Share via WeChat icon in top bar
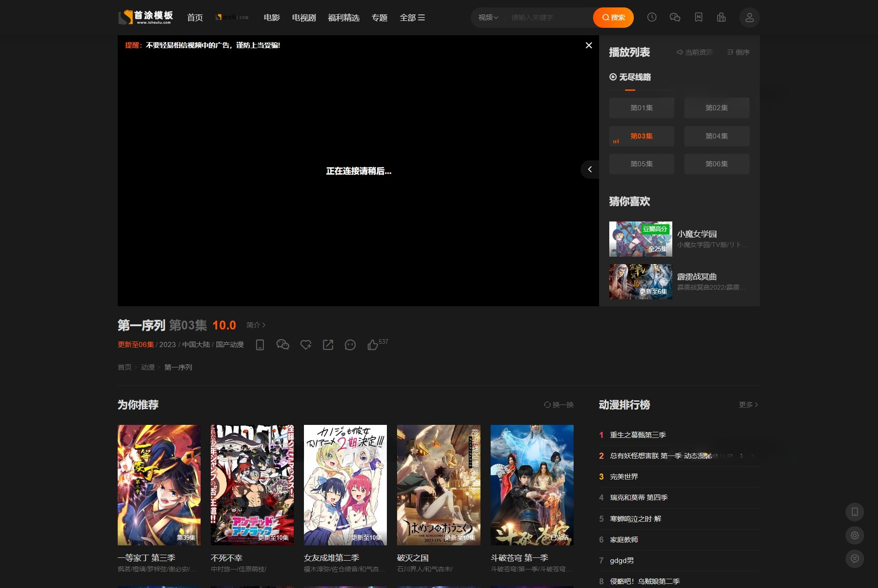 (675, 17)
